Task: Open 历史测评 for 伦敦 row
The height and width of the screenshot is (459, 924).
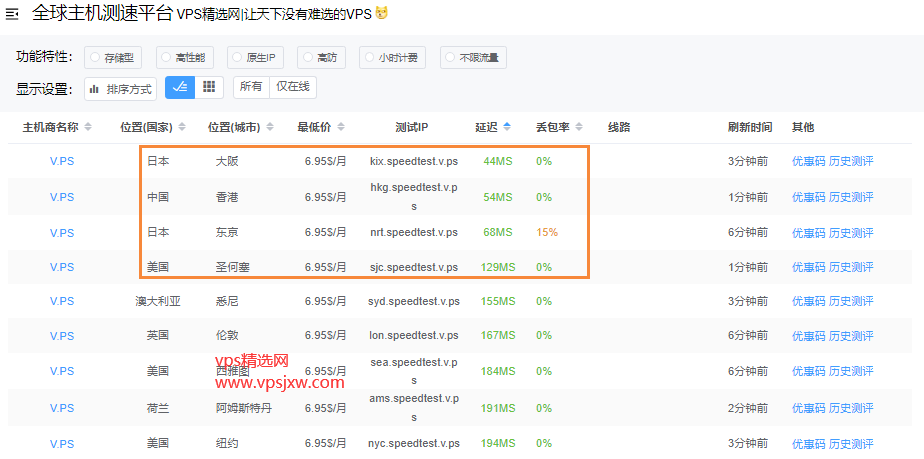Action: click(x=851, y=336)
